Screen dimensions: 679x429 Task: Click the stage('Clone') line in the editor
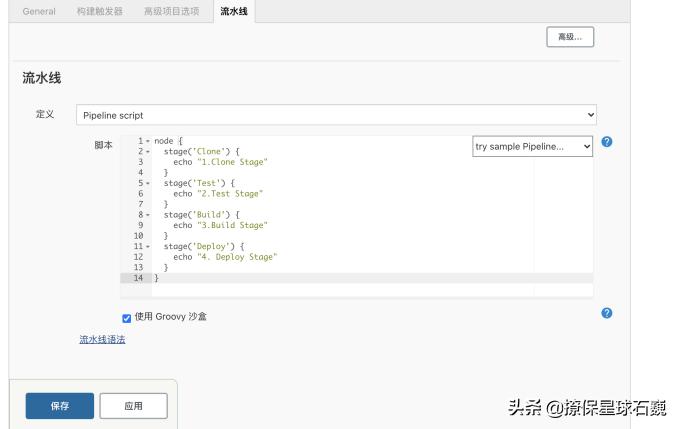202,152
